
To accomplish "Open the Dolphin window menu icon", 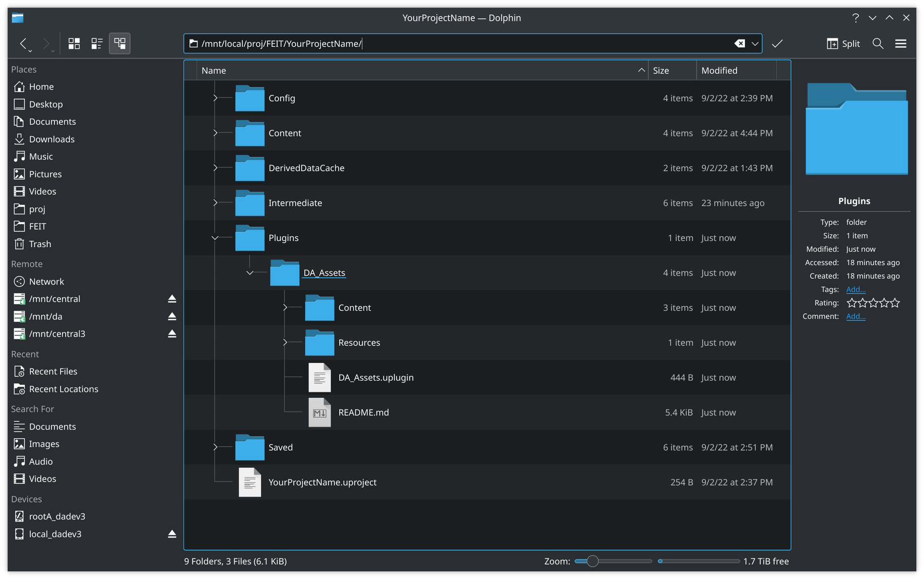I will [x=17, y=18].
